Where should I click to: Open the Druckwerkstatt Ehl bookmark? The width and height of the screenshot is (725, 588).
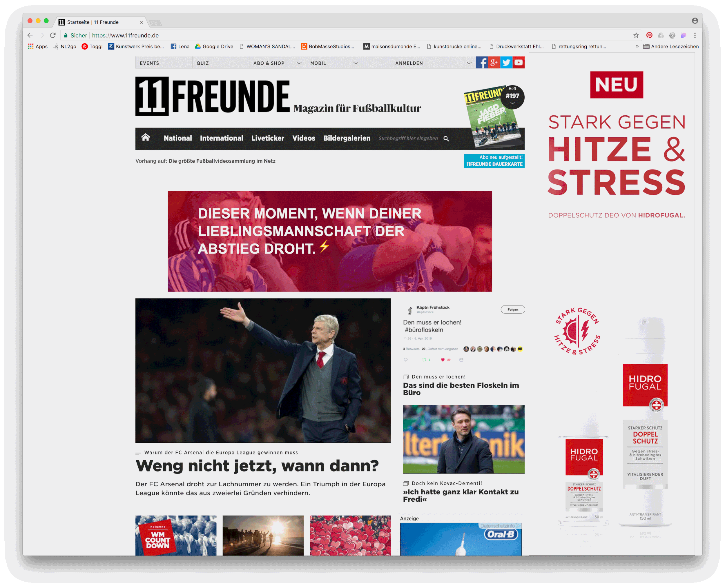click(516, 46)
